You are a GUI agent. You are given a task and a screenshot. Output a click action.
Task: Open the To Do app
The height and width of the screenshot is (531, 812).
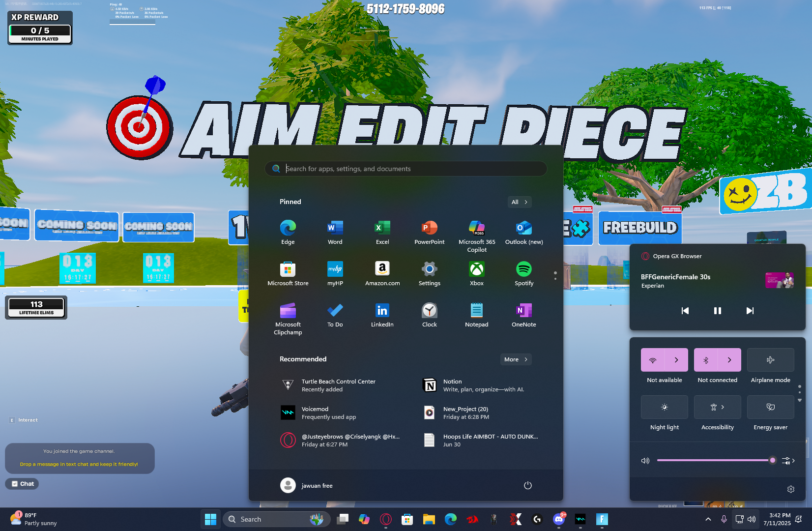[x=335, y=315]
